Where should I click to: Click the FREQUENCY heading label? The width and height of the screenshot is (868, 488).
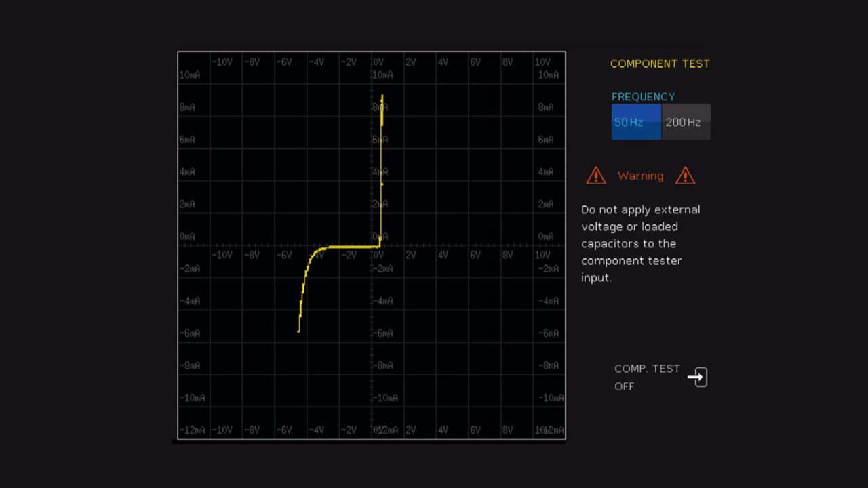(643, 97)
